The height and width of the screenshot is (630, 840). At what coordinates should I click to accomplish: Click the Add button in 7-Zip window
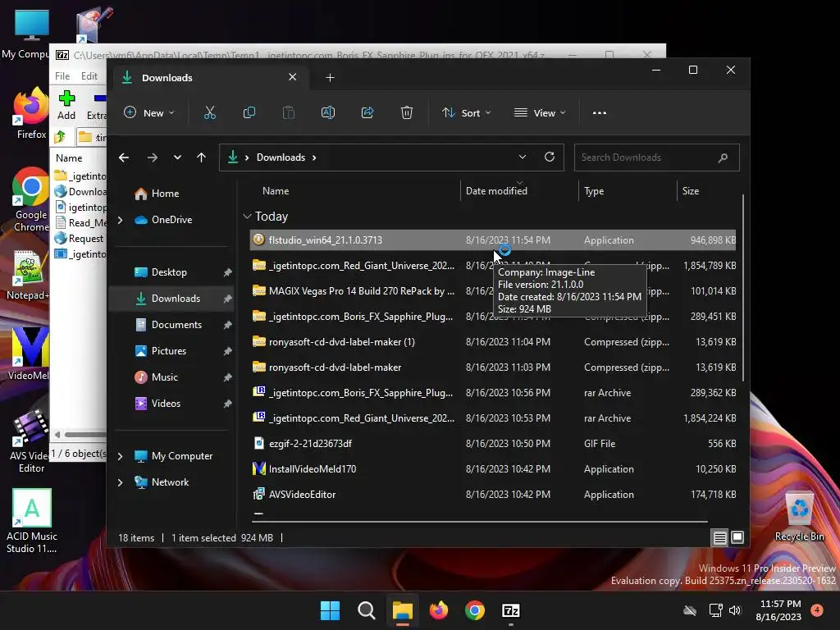pyautogui.click(x=66, y=105)
